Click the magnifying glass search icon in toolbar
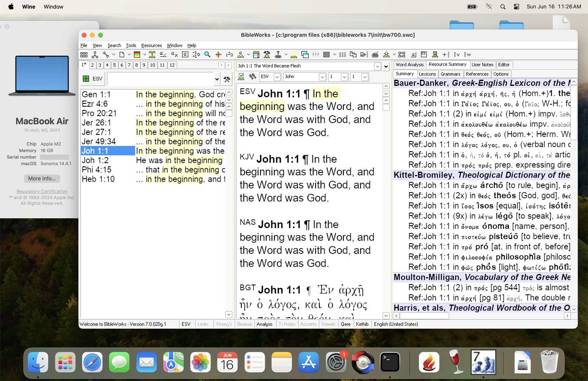The width and height of the screenshot is (588, 381). click(207, 54)
